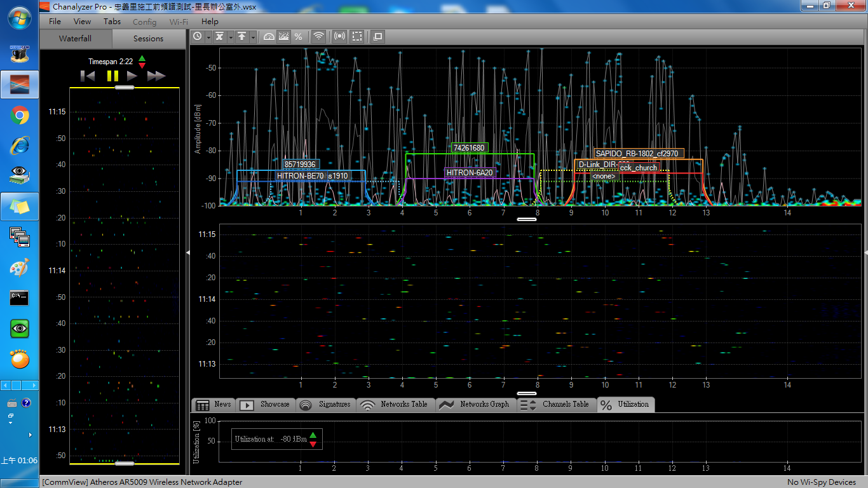Click the SAPIDO_RB-1802_cf2970 network label
868x488 pixels.
[x=638, y=153]
